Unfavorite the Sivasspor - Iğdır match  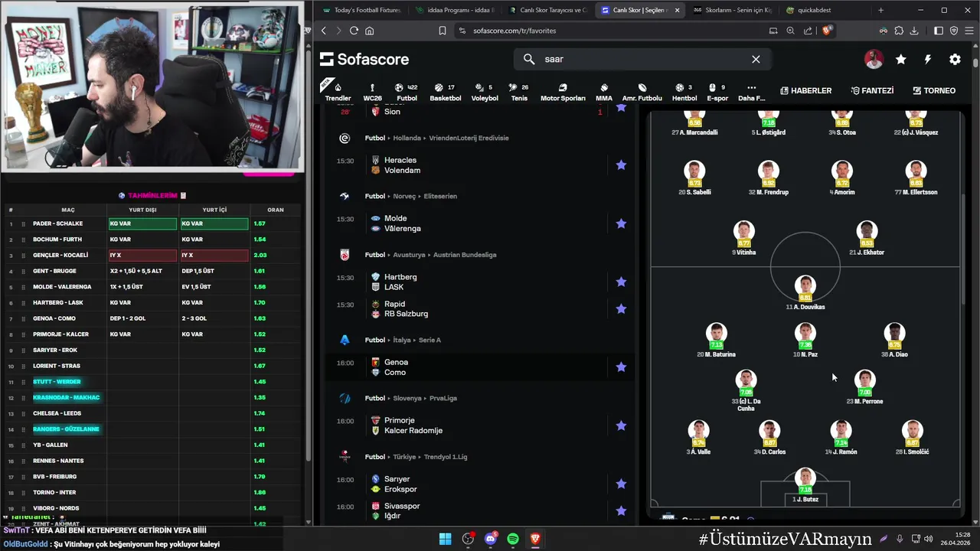click(621, 510)
